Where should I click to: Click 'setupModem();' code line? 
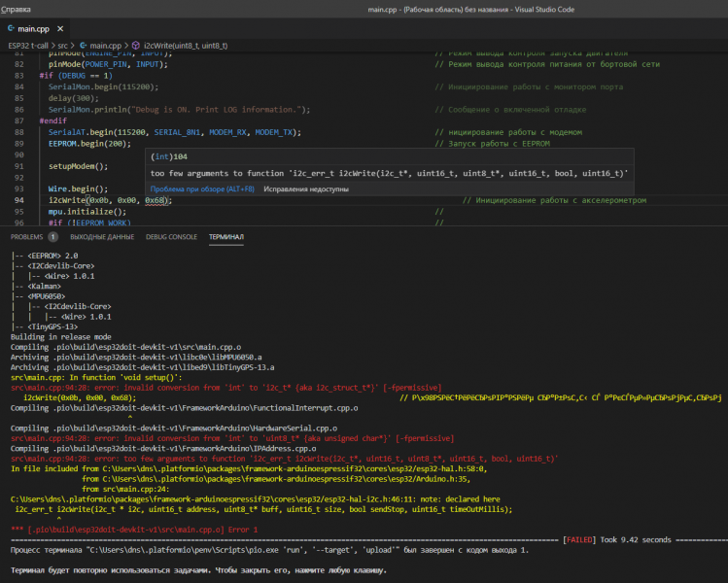pos(78,166)
